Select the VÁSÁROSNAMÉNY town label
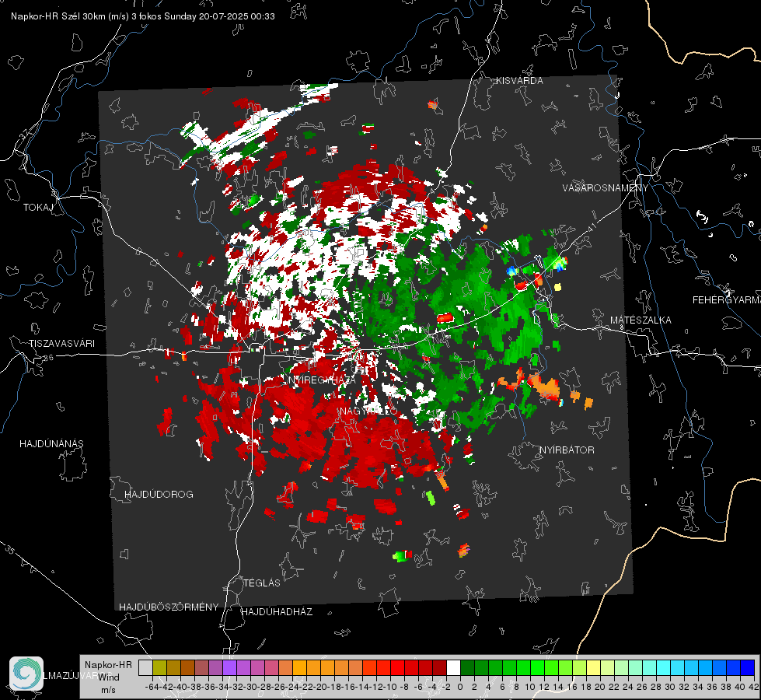The width and height of the screenshot is (761, 700). (x=606, y=188)
